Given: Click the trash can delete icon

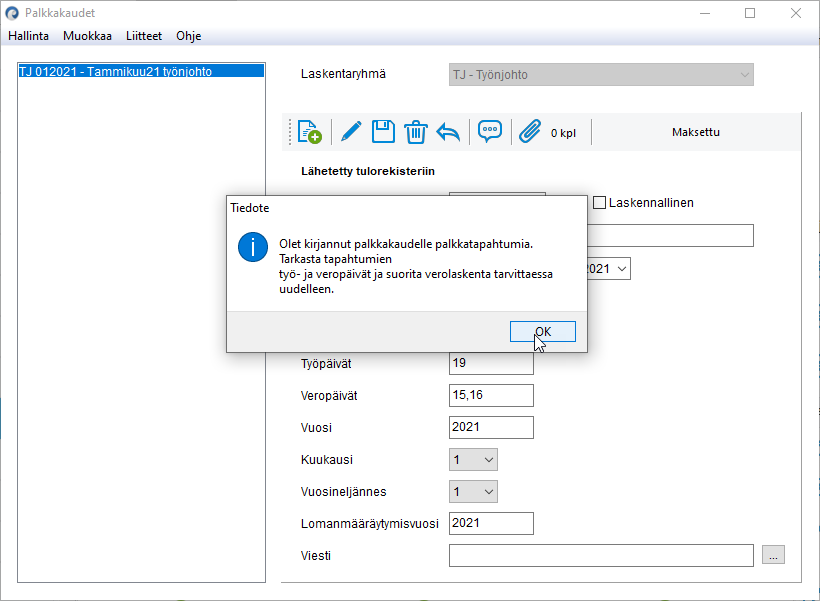Looking at the screenshot, I should pos(416,132).
